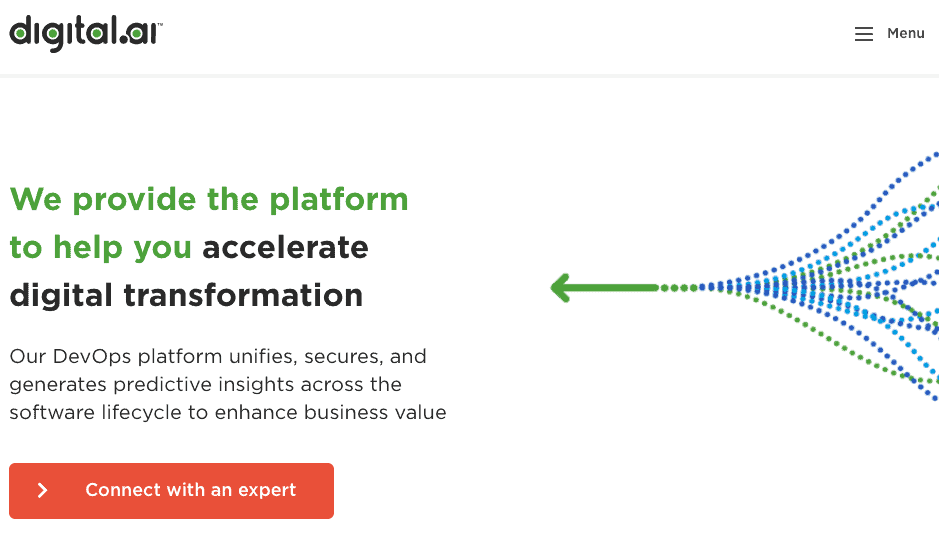939x558 pixels.
Task: Open the hamburger menu icon
Action: pos(864,34)
